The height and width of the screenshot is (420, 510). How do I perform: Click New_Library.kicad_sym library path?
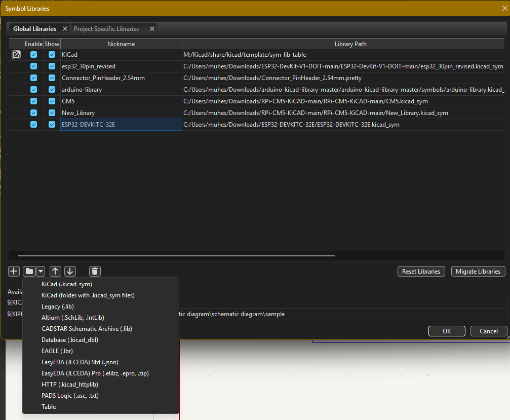tap(343, 113)
